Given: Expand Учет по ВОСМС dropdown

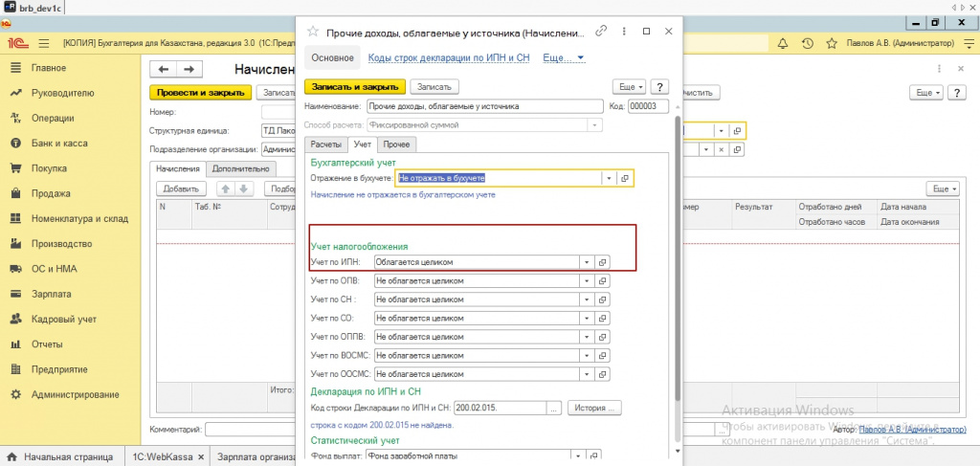Looking at the screenshot, I should [x=587, y=355].
